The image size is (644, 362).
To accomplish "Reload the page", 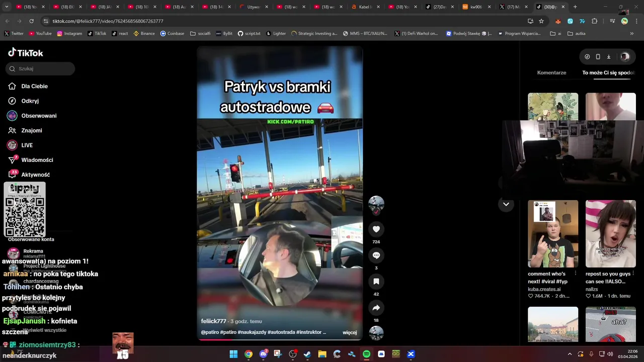I will click(x=31, y=21).
